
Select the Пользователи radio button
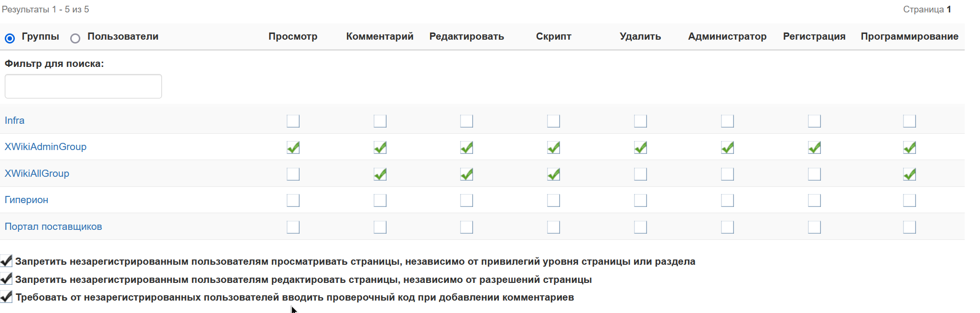pos(75,38)
